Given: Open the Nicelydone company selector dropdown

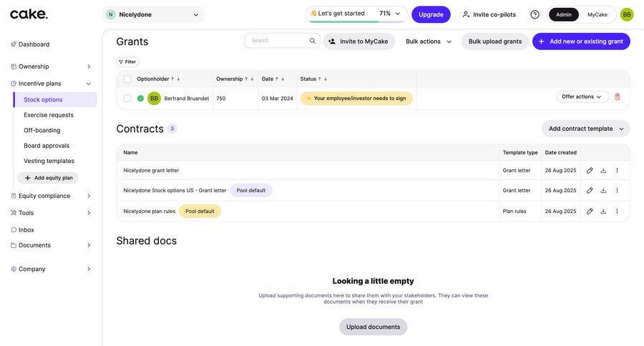Looking at the screenshot, I should (153, 15).
